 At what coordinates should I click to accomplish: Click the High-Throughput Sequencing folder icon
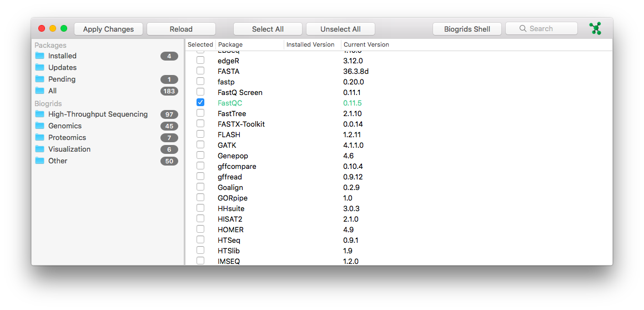coord(39,114)
